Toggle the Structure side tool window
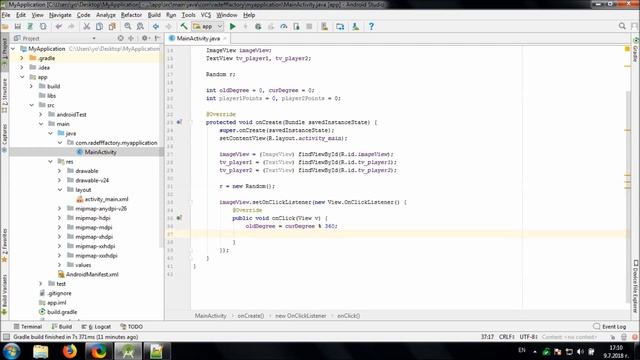 pyautogui.click(x=4, y=95)
